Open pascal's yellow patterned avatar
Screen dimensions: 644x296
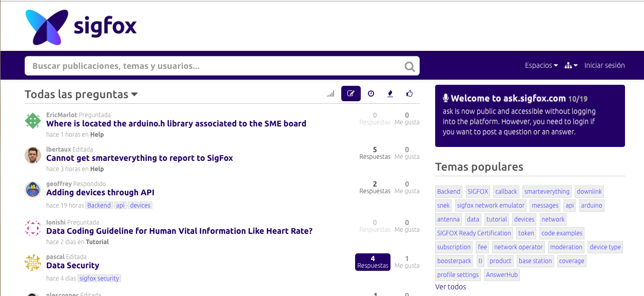[33, 263]
